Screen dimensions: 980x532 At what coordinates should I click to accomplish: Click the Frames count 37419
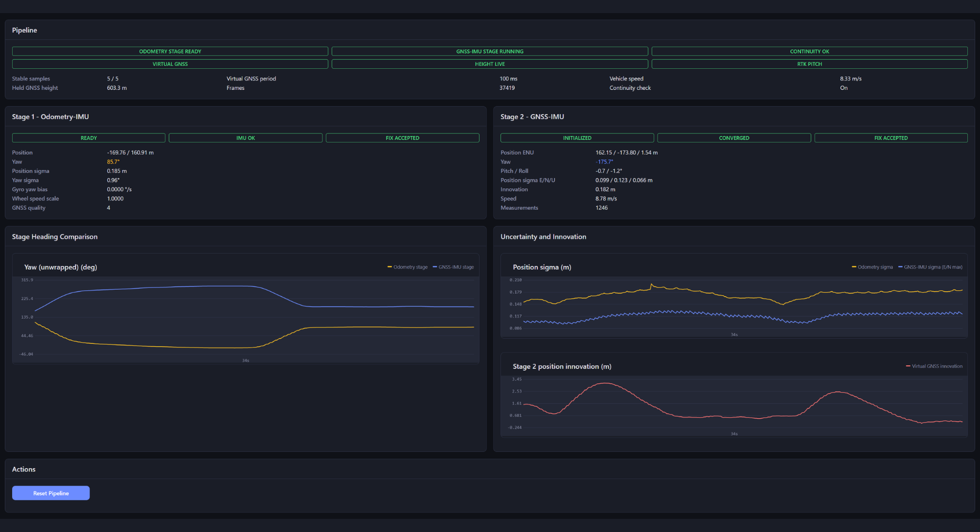507,88
